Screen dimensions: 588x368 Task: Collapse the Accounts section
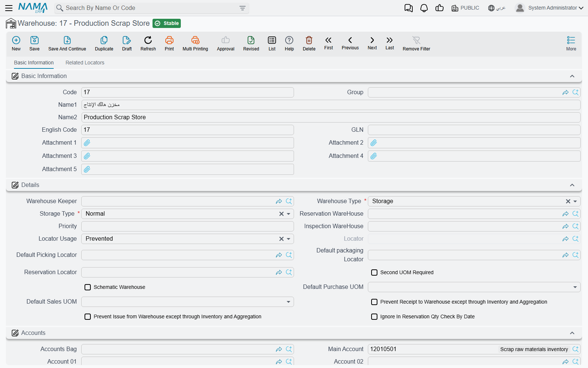tap(572, 333)
